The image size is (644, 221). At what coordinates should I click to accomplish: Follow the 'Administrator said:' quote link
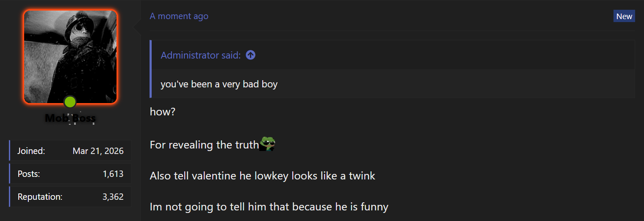pos(200,55)
